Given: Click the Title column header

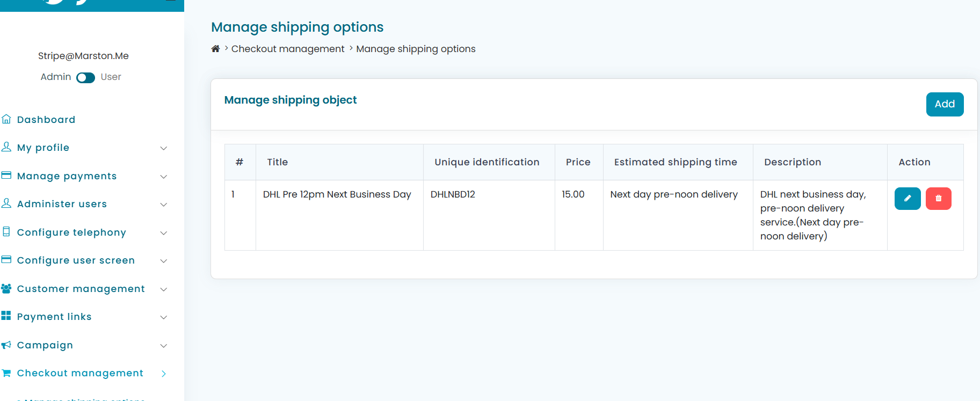Looking at the screenshot, I should tap(278, 162).
